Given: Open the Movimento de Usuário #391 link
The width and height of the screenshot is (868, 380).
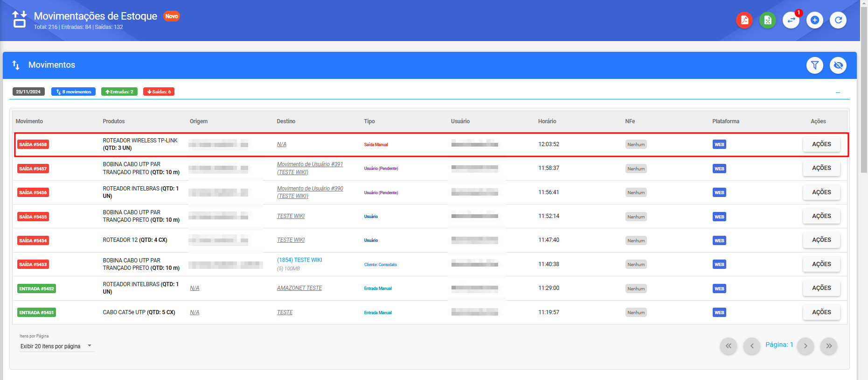Looking at the screenshot, I should click(x=310, y=168).
